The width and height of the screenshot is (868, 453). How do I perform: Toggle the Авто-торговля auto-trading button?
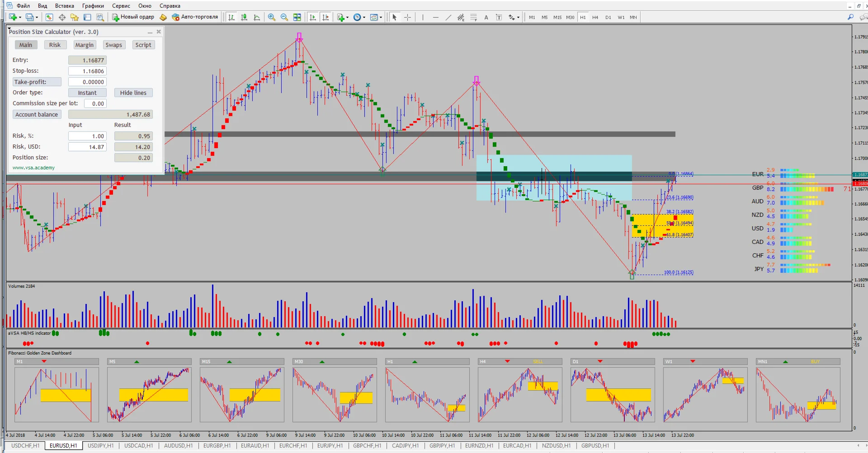pyautogui.click(x=195, y=17)
